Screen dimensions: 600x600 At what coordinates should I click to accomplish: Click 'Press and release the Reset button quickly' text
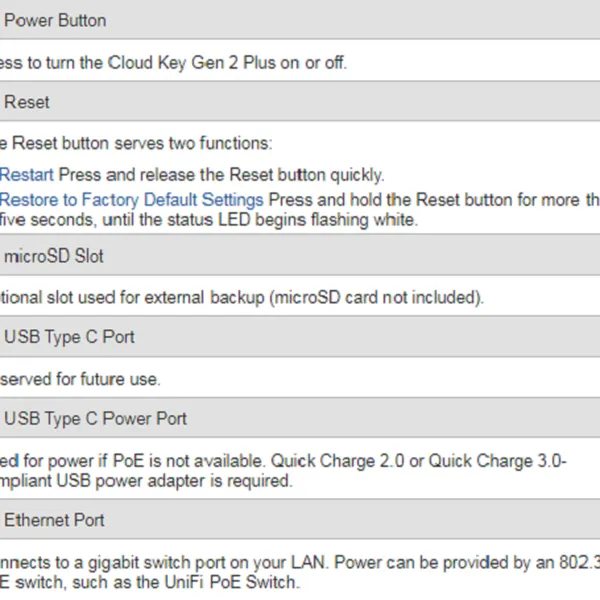tap(220, 175)
